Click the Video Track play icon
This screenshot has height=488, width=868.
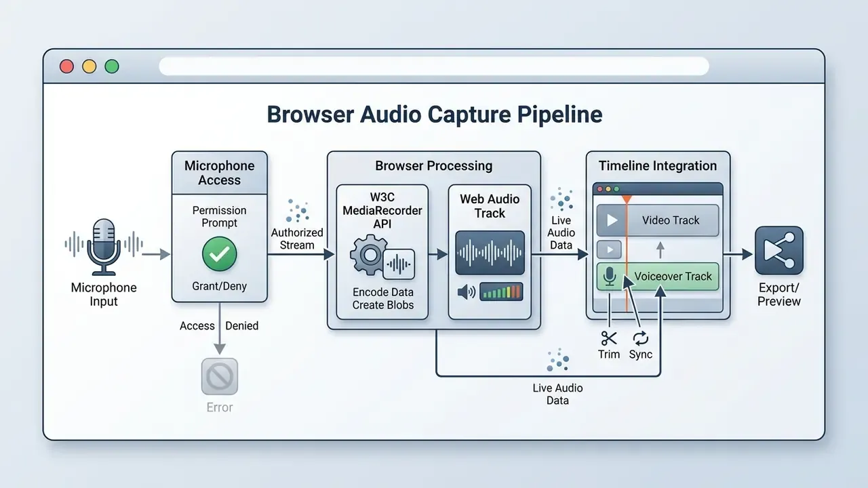pos(612,220)
